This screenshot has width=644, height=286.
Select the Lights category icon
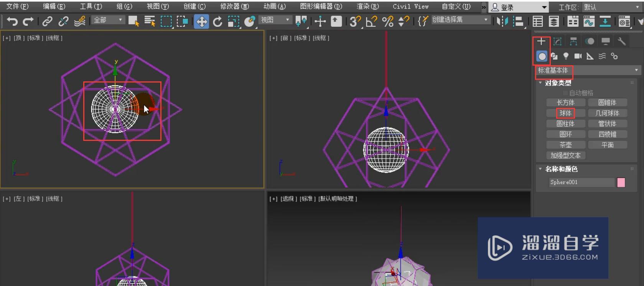pos(566,56)
